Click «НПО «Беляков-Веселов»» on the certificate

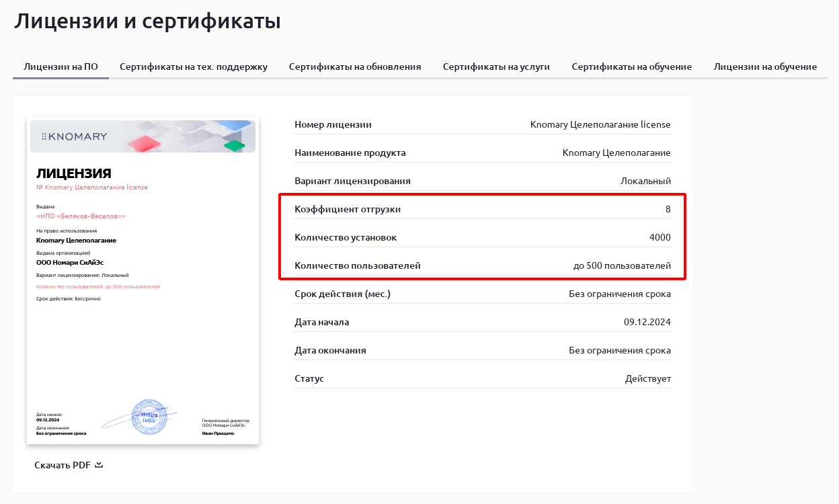pyautogui.click(x=81, y=216)
